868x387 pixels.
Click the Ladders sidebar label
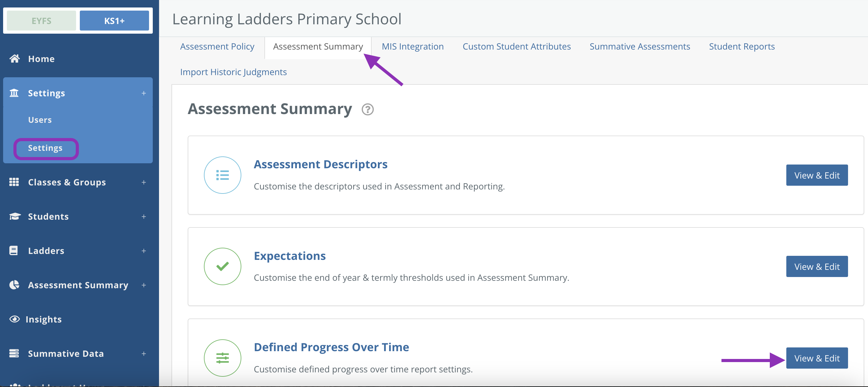pos(46,251)
